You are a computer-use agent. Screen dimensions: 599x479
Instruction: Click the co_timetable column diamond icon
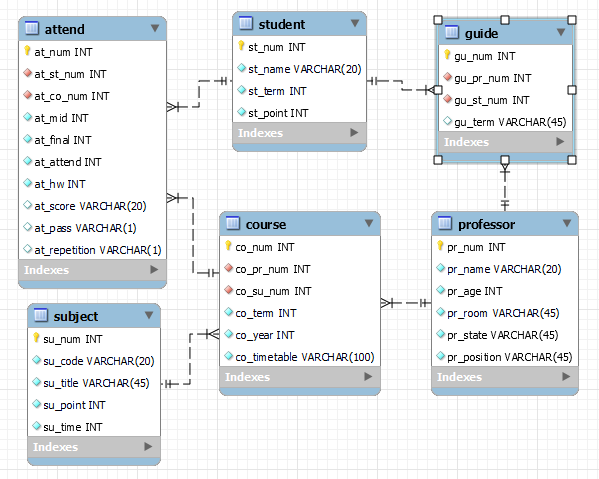(228, 356)
